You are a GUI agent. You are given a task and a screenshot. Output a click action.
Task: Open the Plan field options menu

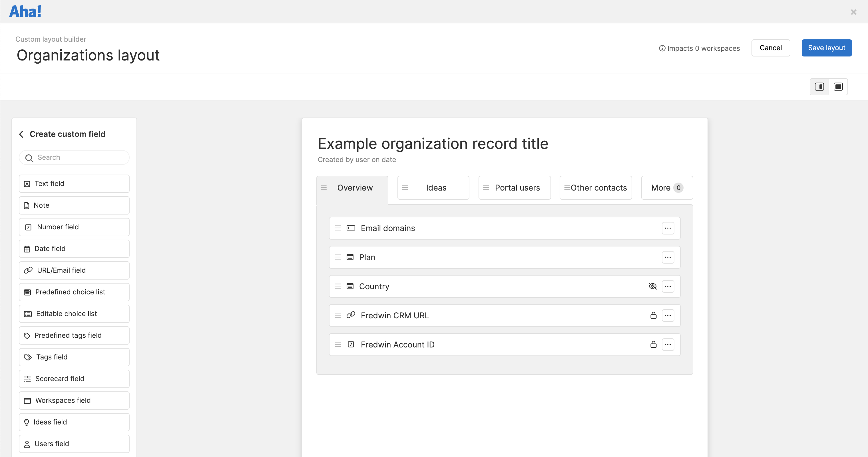[668, 257]
